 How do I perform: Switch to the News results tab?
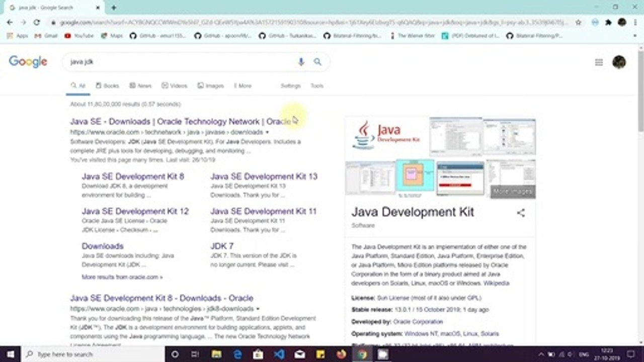coord(140,86)
